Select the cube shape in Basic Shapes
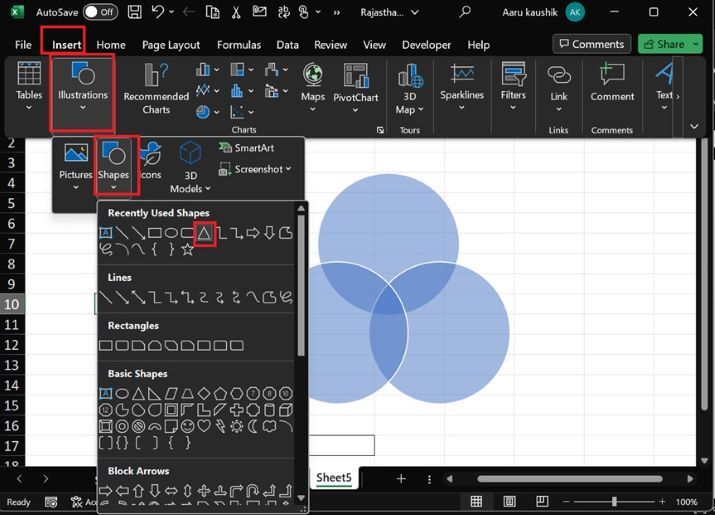Screen dimensions: 715x515 [x=286, y=410]
